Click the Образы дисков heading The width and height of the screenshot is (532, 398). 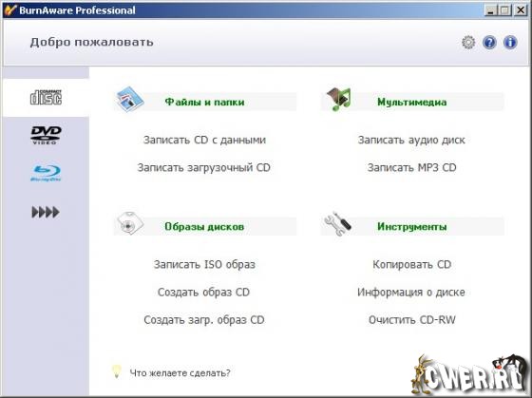point(204,226)
